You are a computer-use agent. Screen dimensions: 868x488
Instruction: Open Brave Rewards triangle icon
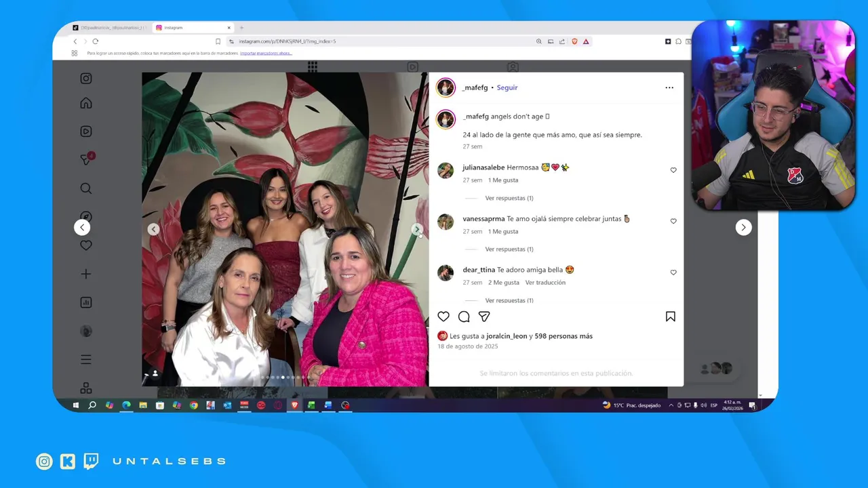click(x=586, y=41)
